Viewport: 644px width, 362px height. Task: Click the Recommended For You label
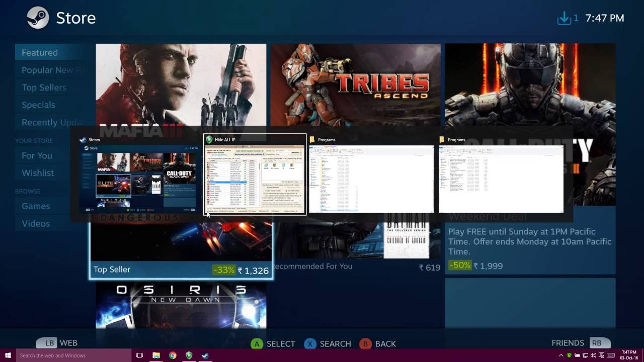[312, 266]
